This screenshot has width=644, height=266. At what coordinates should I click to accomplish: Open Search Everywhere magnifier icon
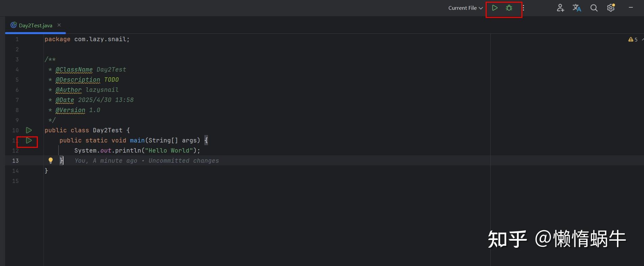pyautogui.click(x=594, y=8)
